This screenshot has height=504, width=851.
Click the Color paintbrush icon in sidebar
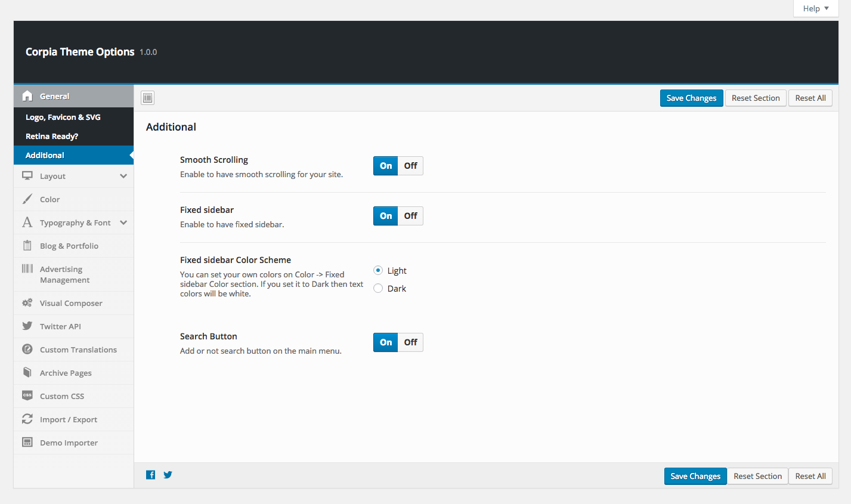[27, 199]
